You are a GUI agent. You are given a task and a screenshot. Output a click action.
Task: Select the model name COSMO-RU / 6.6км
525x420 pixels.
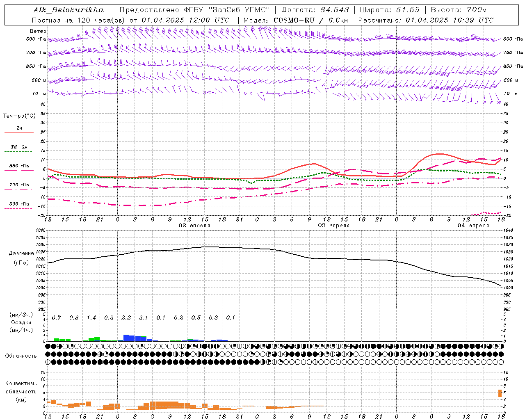(311, 20)
